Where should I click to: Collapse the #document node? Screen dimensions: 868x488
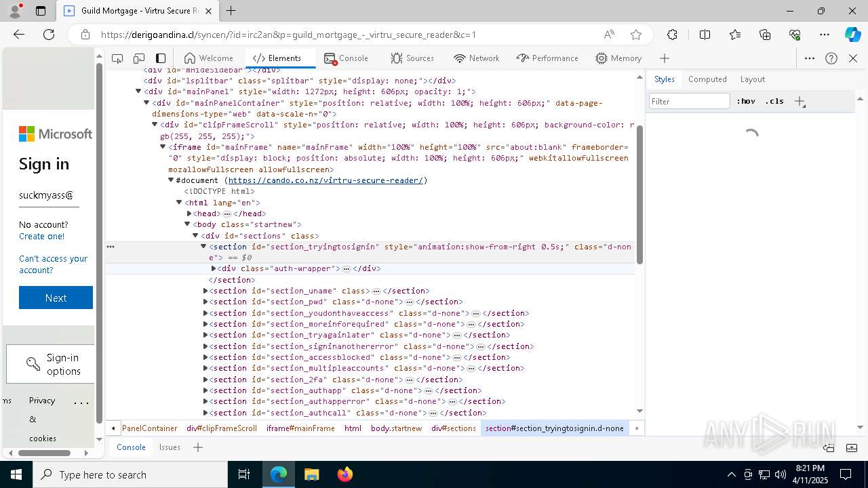click(171, 180)
